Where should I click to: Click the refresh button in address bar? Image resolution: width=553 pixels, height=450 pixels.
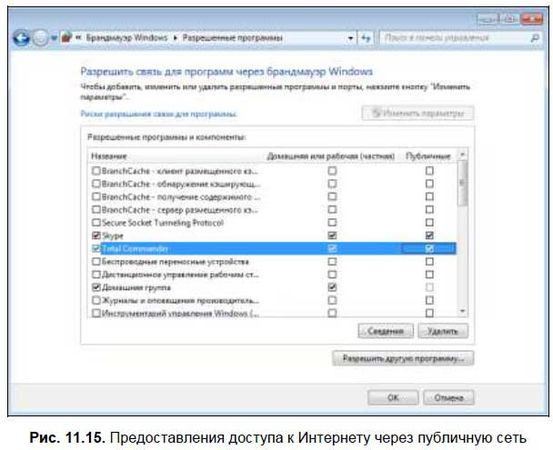[x=366, y=38]
